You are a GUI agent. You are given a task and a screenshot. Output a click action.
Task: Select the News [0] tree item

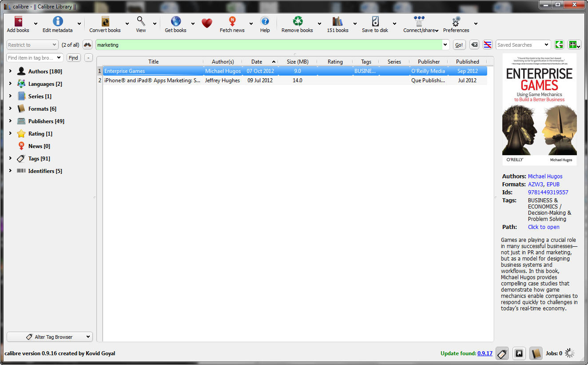(39, 146)
